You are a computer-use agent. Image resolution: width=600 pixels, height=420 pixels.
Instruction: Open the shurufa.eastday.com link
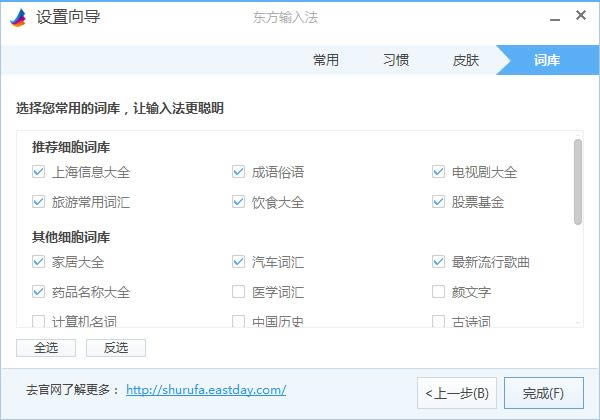pos(206,390)
